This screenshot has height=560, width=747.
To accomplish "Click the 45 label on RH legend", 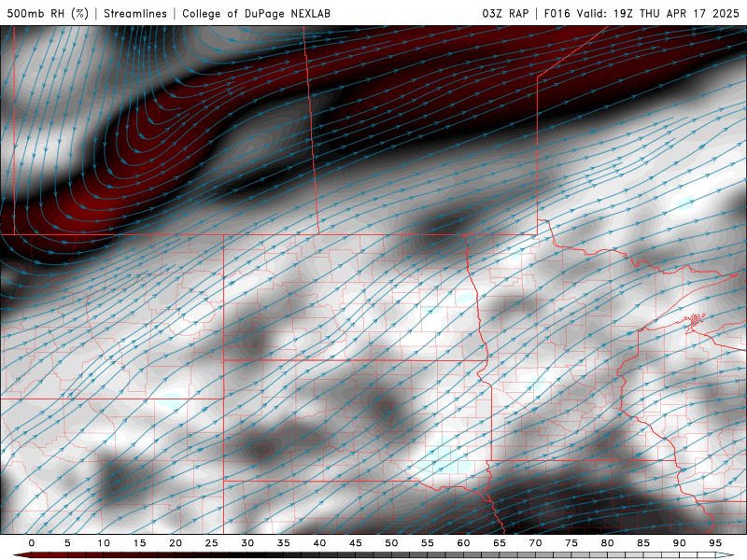I will [x=356, y=543].
